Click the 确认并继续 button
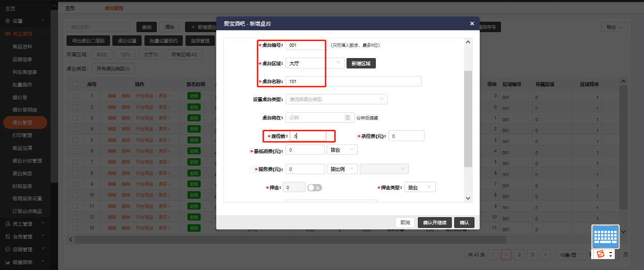The image size is (644, 270). (x=435, y=223)
